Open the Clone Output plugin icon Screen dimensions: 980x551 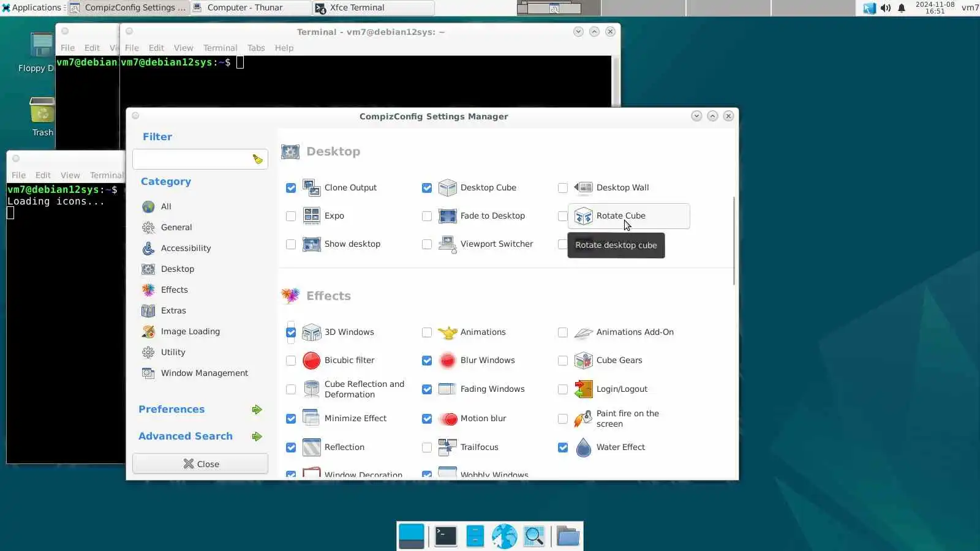[x=312, y=188]
